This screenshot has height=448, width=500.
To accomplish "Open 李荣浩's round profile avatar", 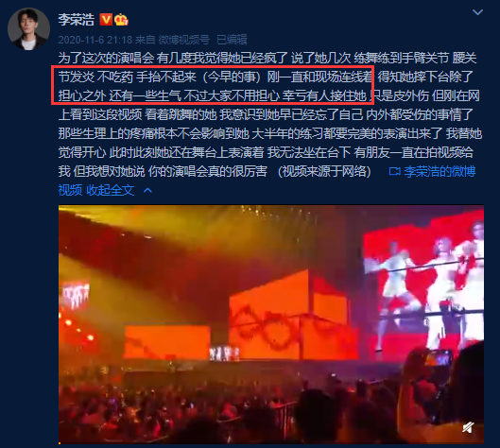I will coord(28,28).
